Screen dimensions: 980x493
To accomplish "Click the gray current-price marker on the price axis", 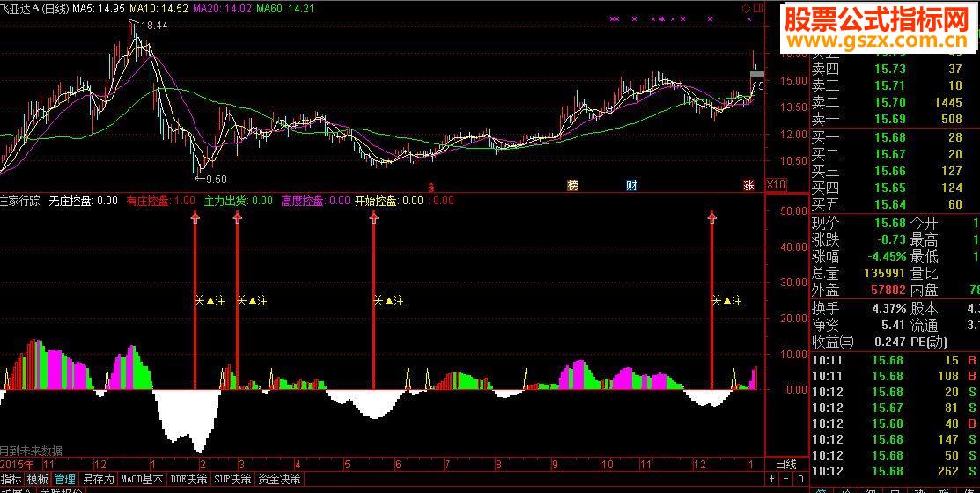I will click(757, 75).
